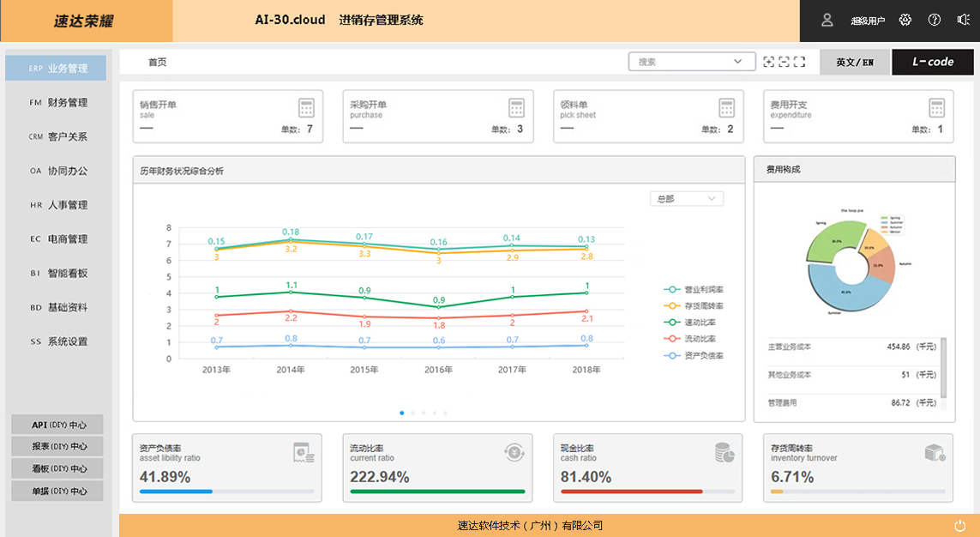This screenshot has height=537, width=980.
Task: Click the calculator icon on 销售开单 card
Action: (306, 108)
